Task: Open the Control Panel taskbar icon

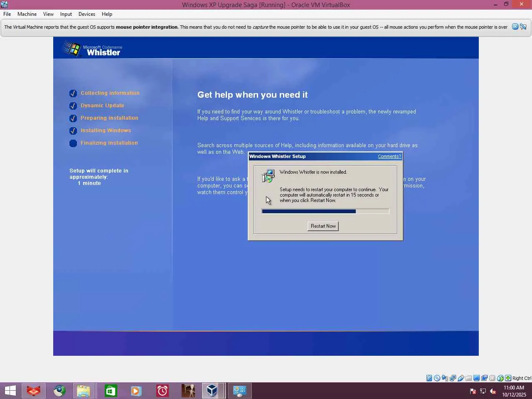Action: 240,391
